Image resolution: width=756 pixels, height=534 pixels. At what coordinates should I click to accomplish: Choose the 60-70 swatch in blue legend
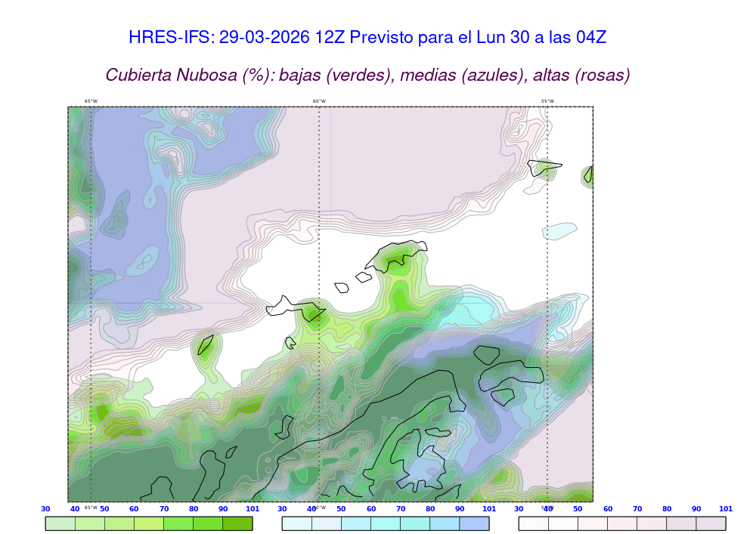tap(386, 523)
